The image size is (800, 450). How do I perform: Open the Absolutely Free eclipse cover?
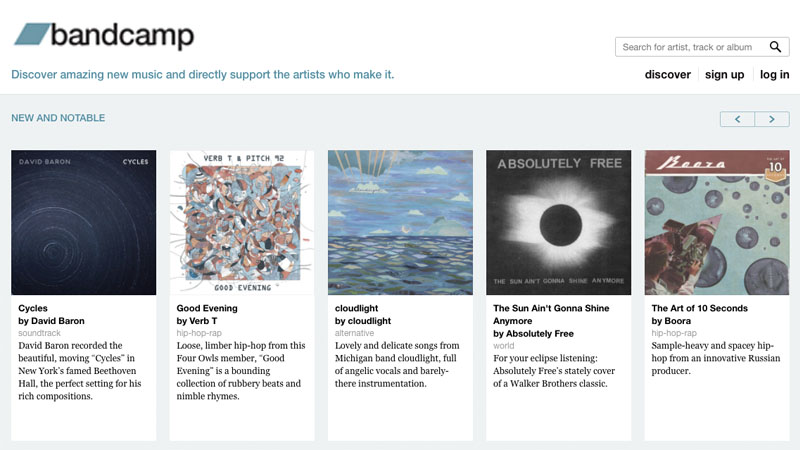(x=558, y=222)
